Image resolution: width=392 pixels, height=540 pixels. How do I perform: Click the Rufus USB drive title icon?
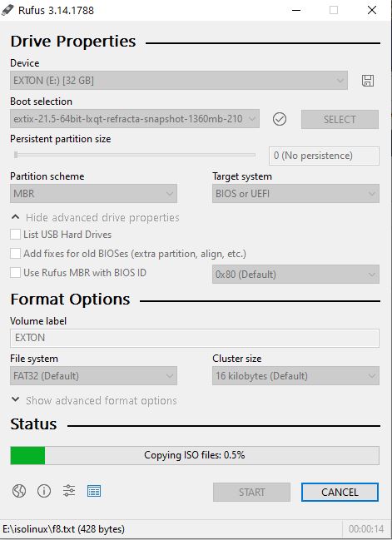[x=7, y=10]
